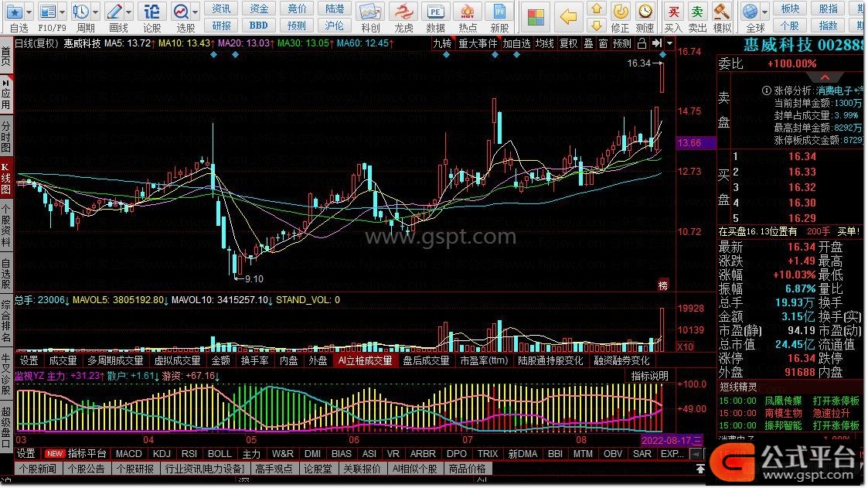Click the 周期 clock icon
The width and height of the screenshot is (868, 488).
(81, 12)
